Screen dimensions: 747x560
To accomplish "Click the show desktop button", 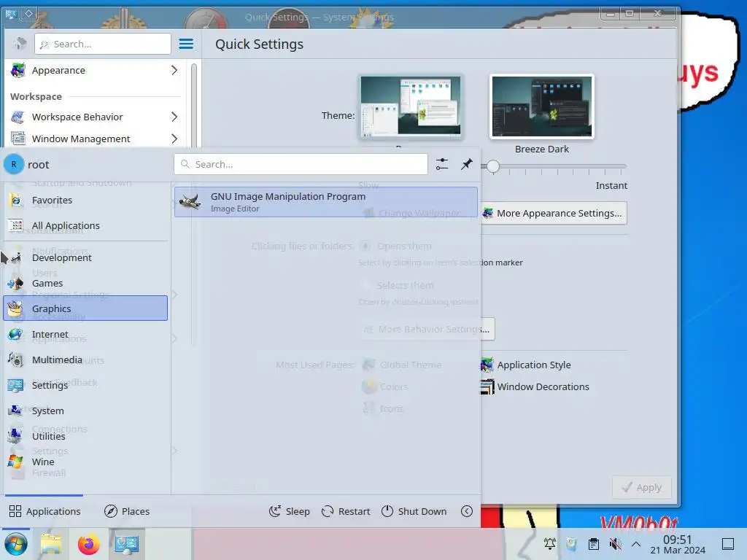I will tap(728, 544).
